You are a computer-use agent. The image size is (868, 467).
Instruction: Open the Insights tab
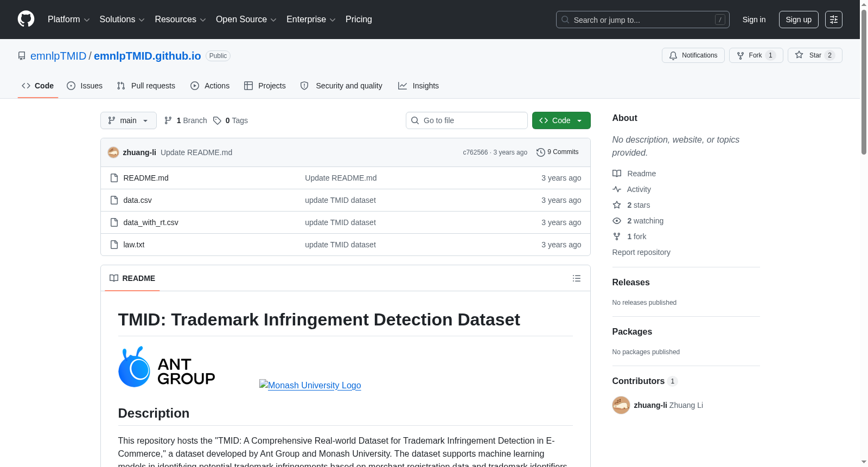point(418,86)
